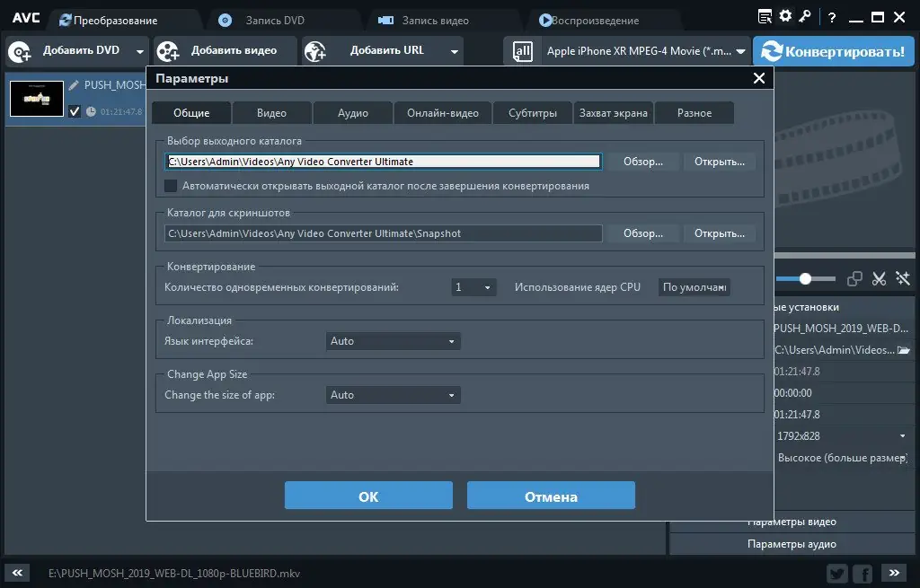The image size is (920, 588).
Task: Open the Субтитры tab
Action: coord(533,112)
